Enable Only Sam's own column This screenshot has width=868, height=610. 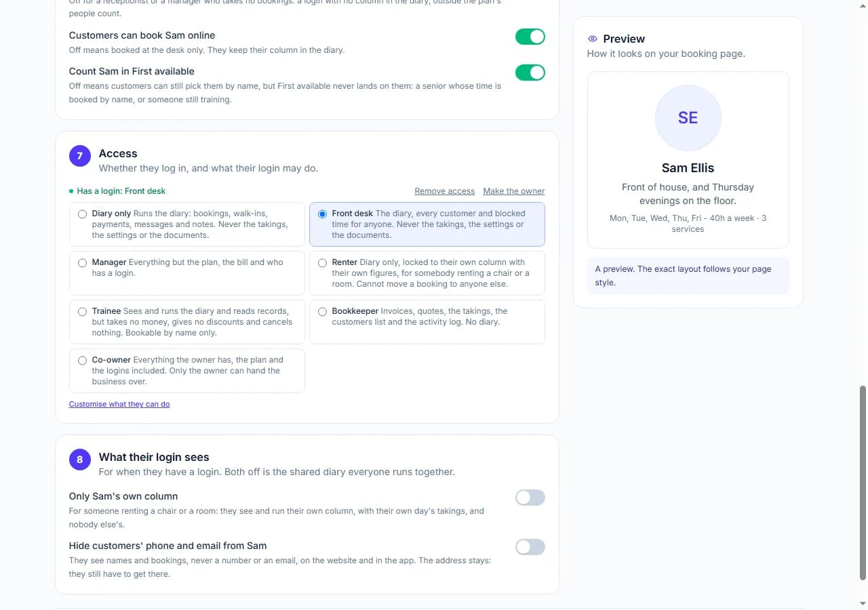(530, 497)
